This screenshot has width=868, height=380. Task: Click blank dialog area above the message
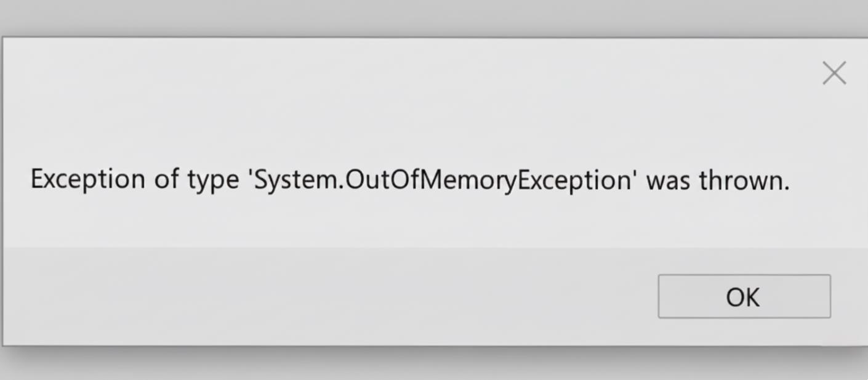pyautogui.click(x=369, y=123)
